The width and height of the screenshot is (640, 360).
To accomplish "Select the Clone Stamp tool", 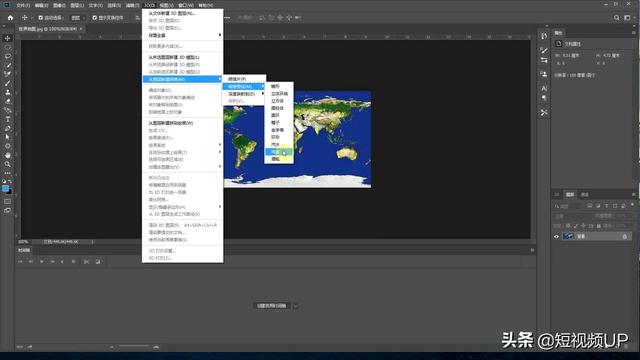I will point(7,92).
